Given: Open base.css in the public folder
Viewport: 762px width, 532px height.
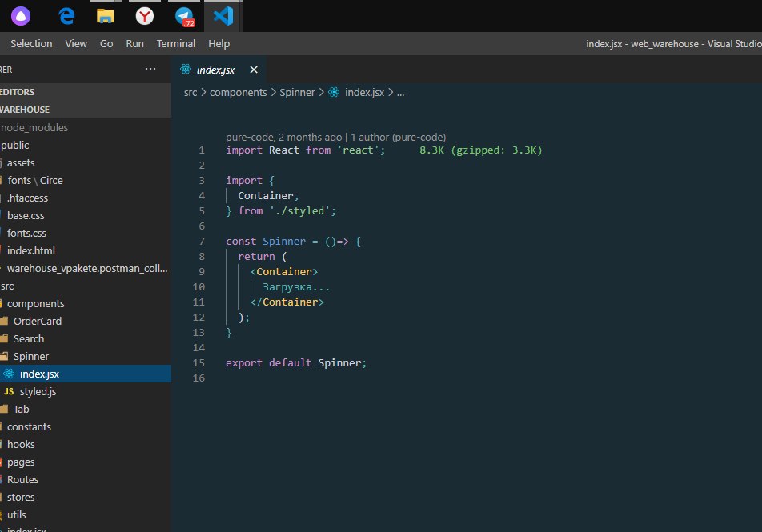Looking at the screenshot, I should pyautogui.click(x=26, y=215).
